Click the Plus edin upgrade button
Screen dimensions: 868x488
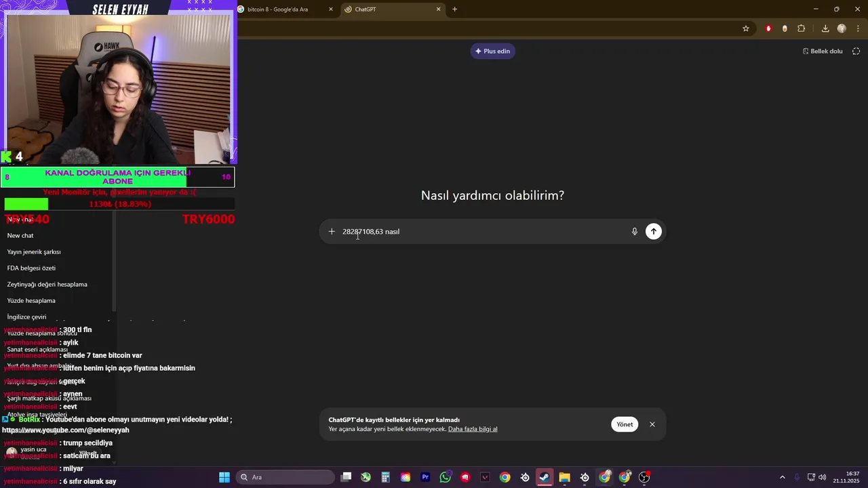point(493,51)
